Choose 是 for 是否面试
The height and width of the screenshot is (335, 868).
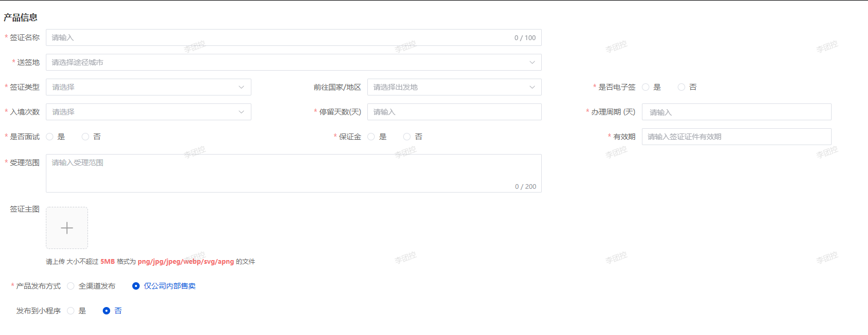pos(50,137)
